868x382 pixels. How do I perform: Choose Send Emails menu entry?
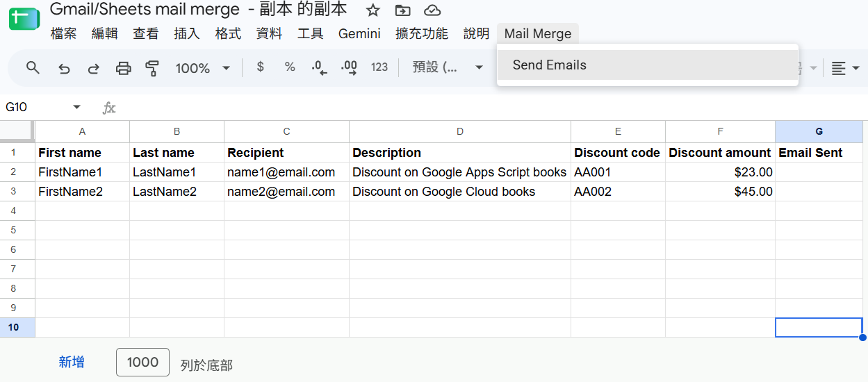coord(648,65)
